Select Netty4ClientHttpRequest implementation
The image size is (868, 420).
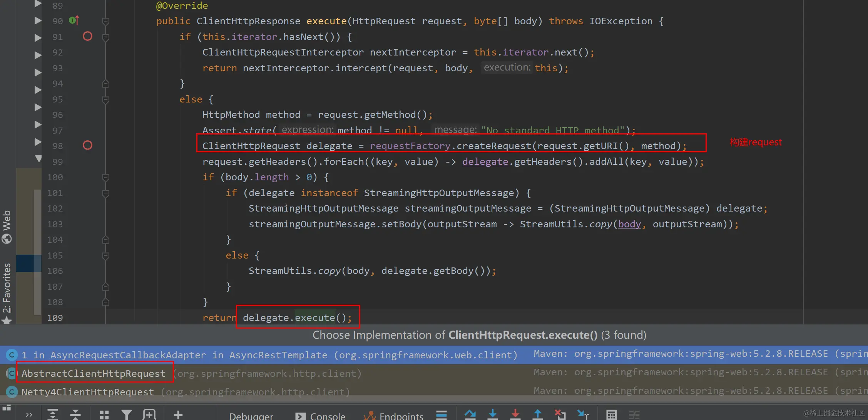coord(87,392)
